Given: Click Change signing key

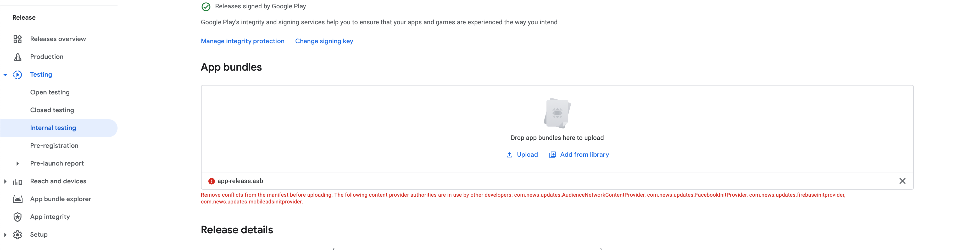Looking at the screenshot, I should coord(324,41).
